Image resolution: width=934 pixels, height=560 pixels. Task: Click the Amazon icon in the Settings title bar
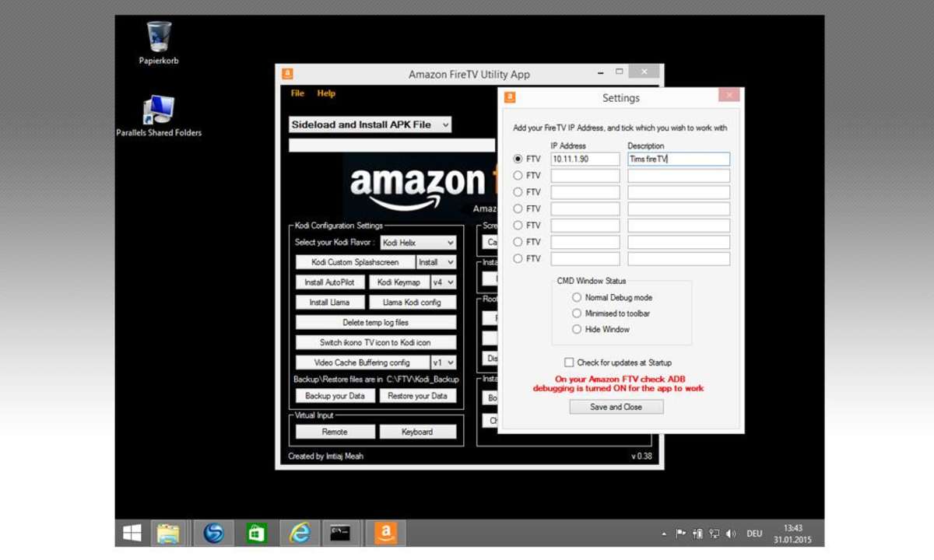click(510, 98)
